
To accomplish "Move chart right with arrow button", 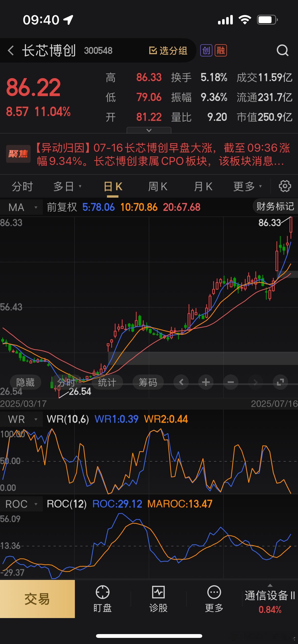I will 255,382.
